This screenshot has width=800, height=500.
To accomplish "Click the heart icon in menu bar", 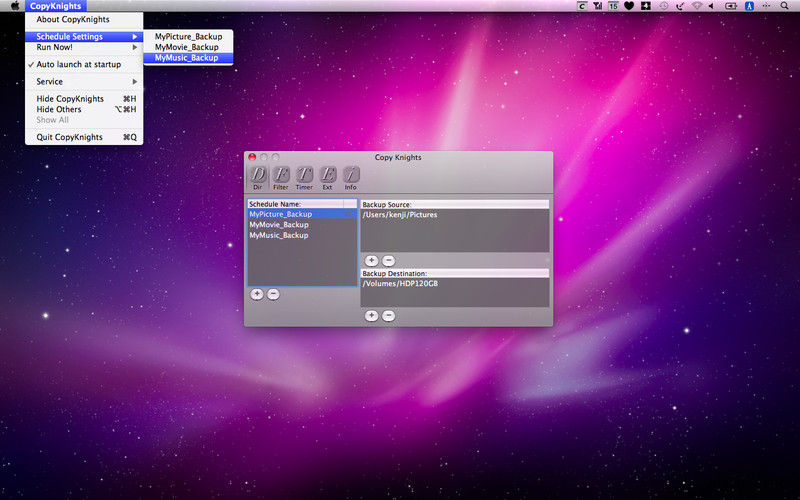I will tap(629, 6).
